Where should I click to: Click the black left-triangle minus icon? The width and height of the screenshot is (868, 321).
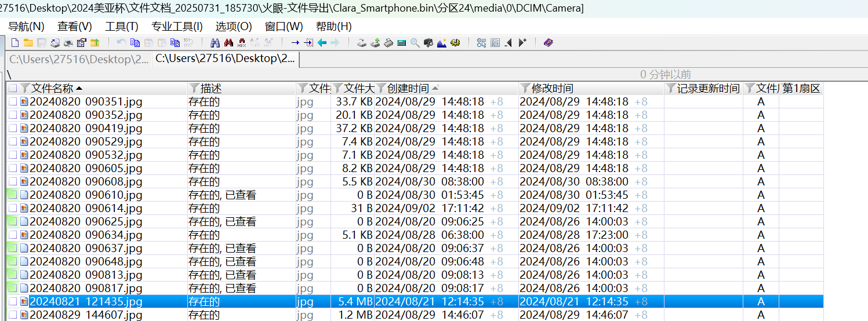508,43
